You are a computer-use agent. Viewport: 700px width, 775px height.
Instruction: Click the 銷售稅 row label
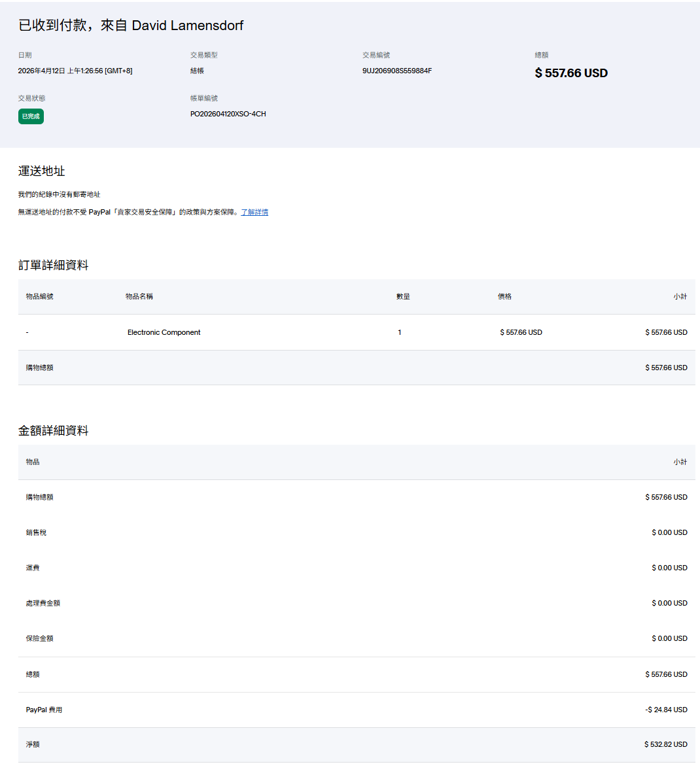point(36,532)
